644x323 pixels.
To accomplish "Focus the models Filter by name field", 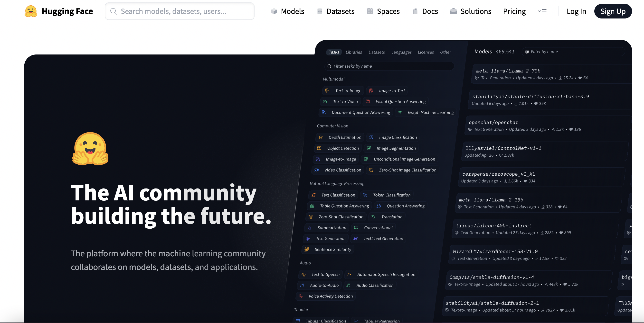I will (x=574, y=52).
